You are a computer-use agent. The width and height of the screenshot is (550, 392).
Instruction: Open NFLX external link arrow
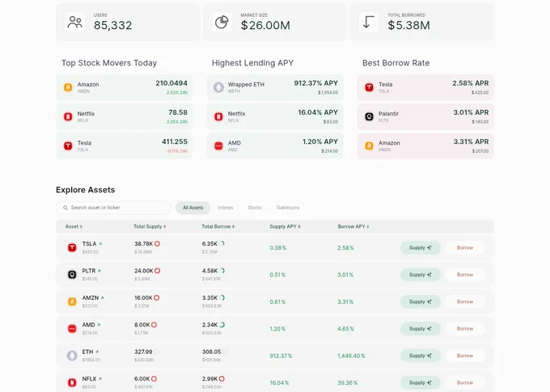[100, 379]
